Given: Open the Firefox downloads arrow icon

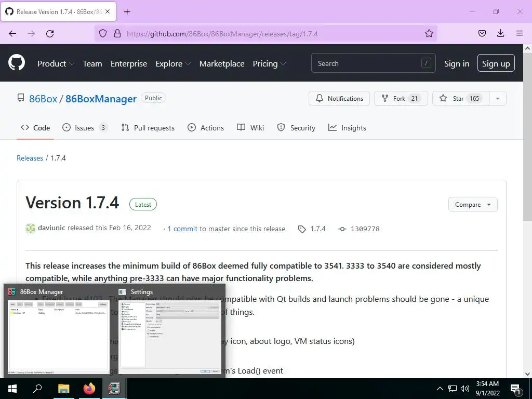Looking at the screenshot, I should tap(500, 33).
